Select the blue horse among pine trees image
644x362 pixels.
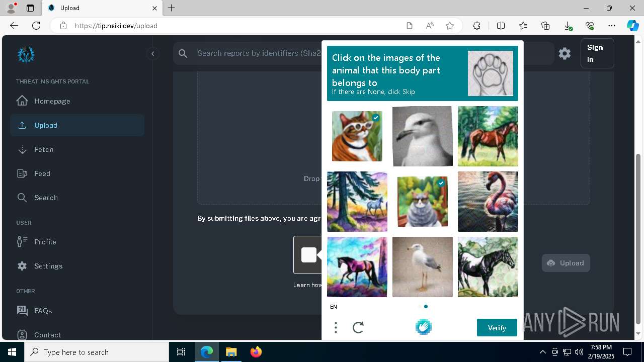[x=357, y=202]
